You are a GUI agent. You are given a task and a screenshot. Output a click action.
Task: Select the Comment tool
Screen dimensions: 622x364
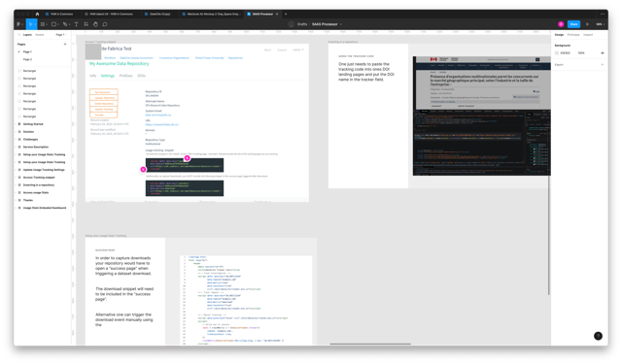(105, 24)
